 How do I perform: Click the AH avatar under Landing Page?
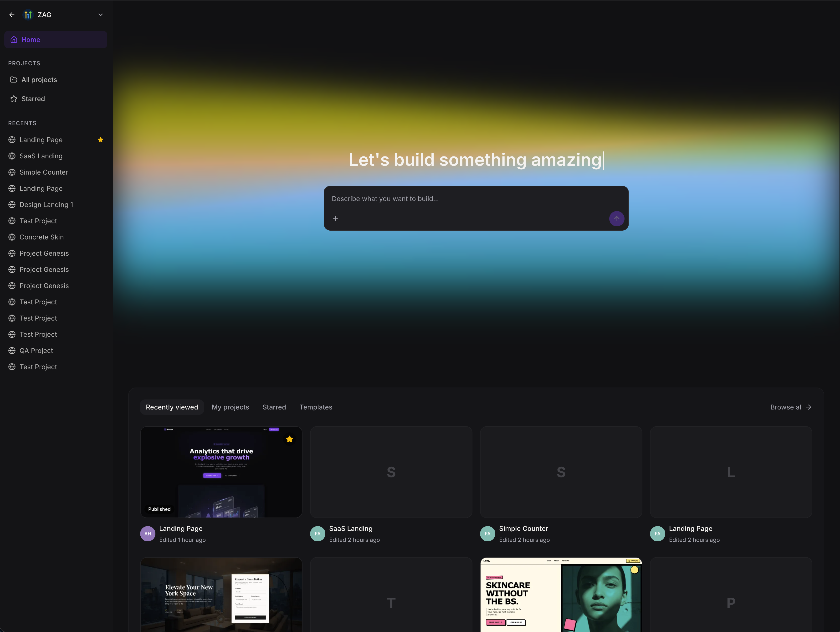(x=148, y=534)
